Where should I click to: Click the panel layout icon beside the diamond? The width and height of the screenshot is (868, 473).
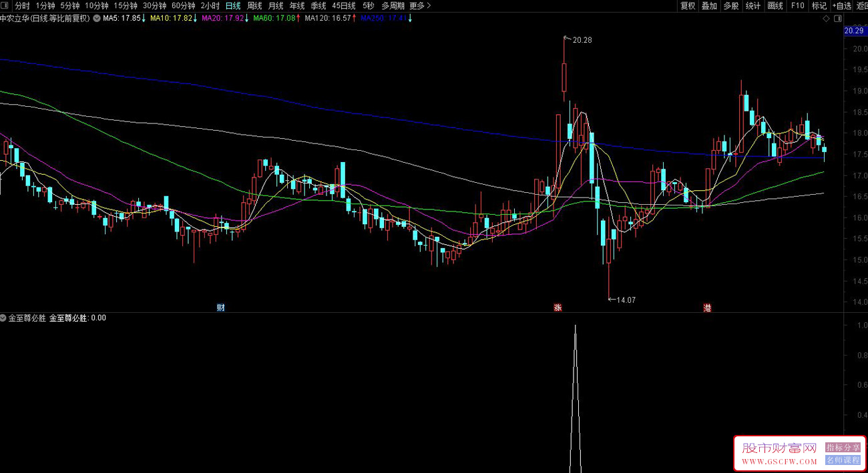pyautogui.click(x=838, y=19)
